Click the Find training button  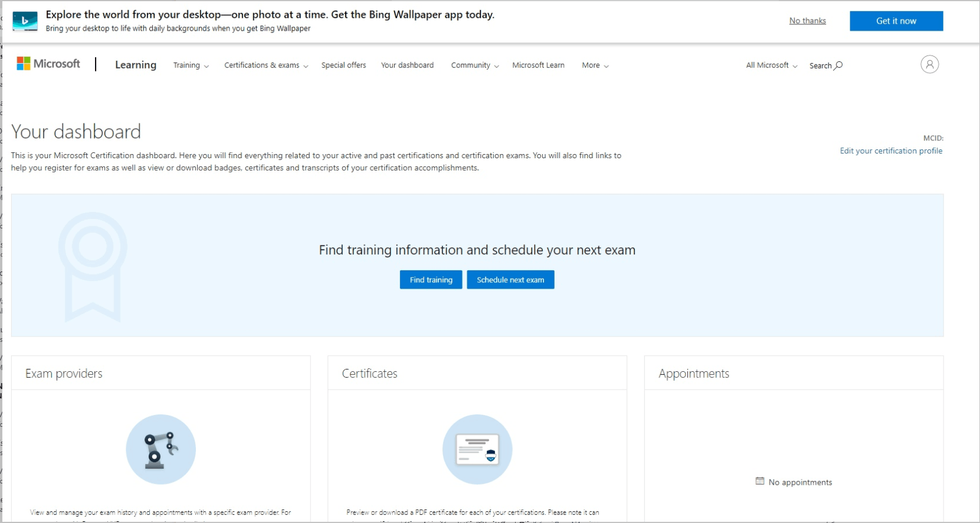click(431, 280)
